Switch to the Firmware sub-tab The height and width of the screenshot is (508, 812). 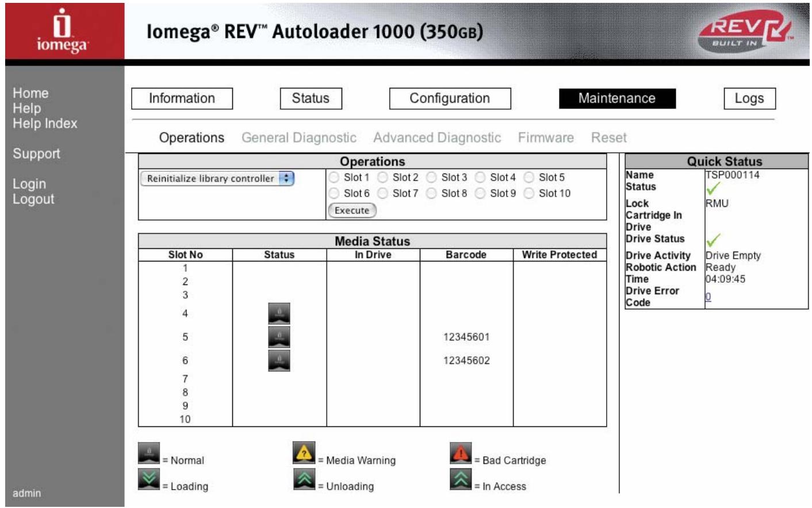[546, 138]
